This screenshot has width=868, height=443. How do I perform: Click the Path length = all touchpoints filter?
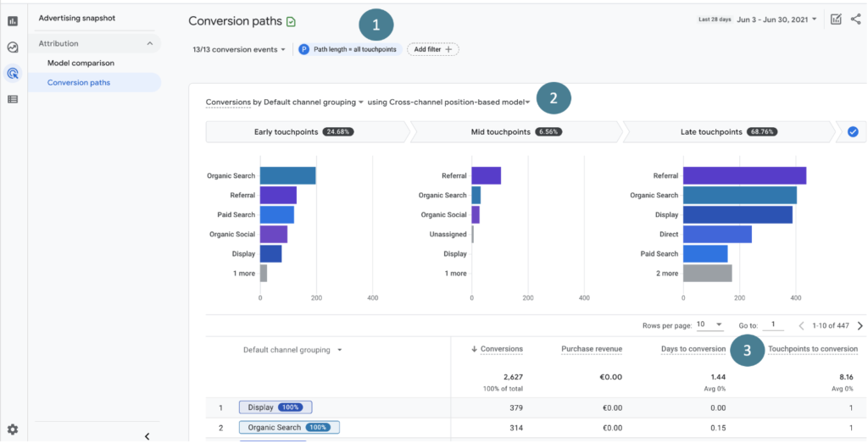pos(349,49)
